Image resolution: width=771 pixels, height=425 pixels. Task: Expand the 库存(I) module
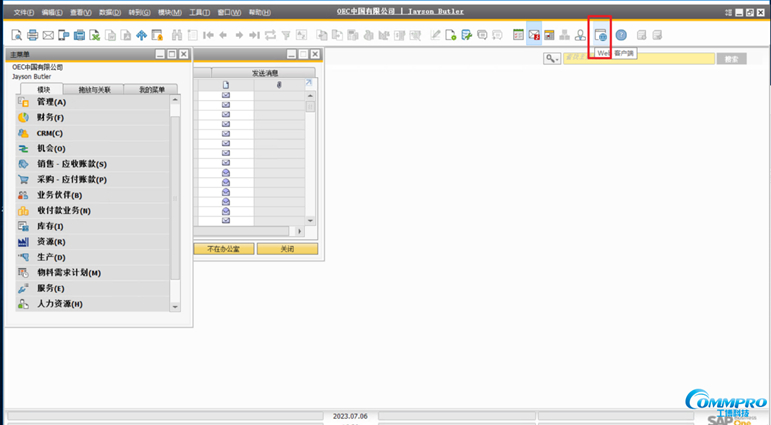pyautogui.click(x=51, y=226)
